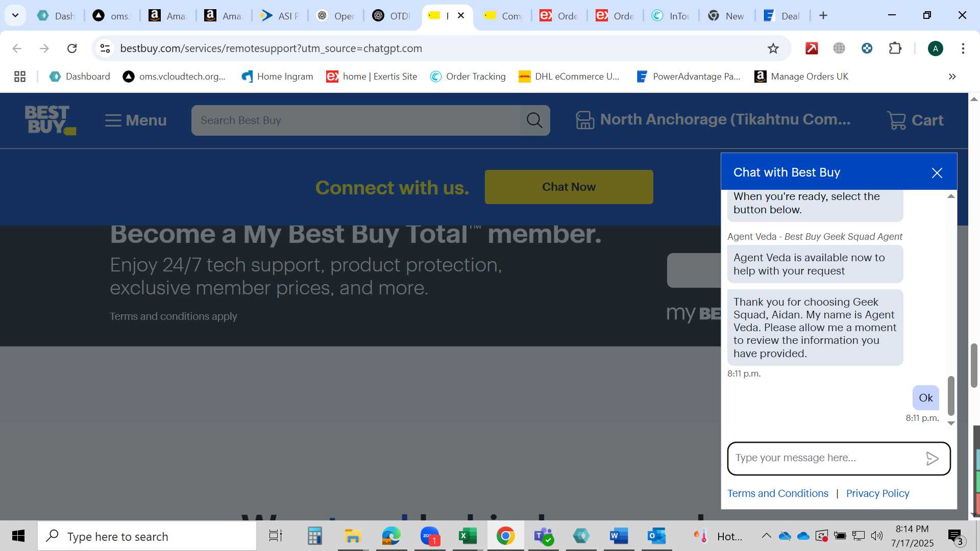Type in the chat message field
The height and width of the screenshot is (551, 980).
click(x=826, y=458)
